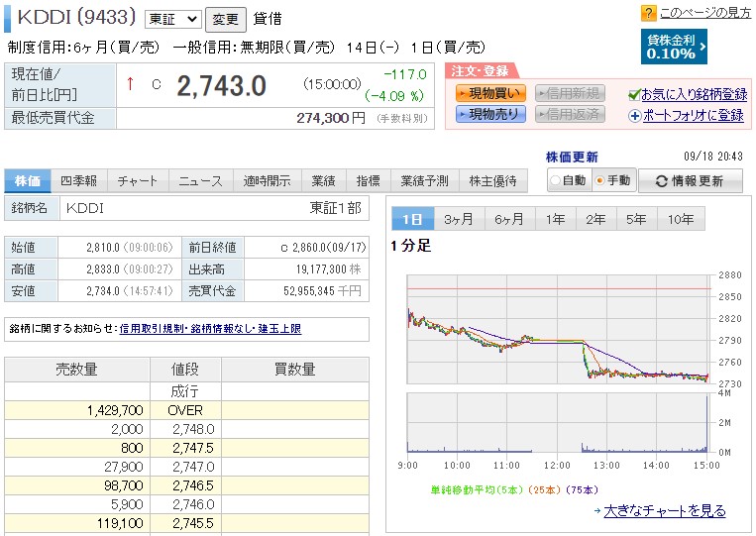Viewport: 756px width, 536px height.
Task: Open 大きなチャートを見る link
Action: [x=665, y=511]
